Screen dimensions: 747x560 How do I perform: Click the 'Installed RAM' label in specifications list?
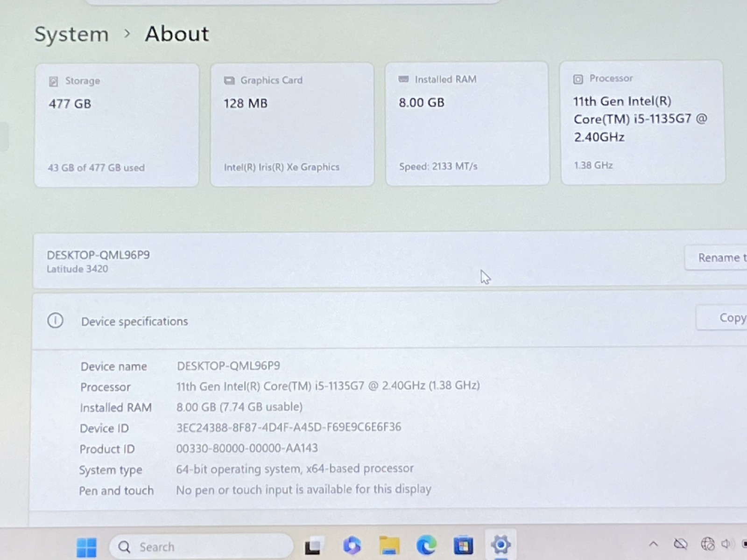tap(116, 408)
